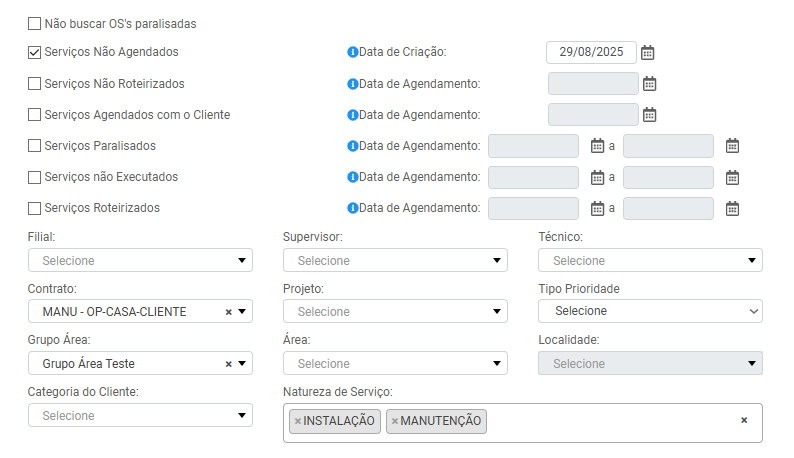This screenshot has width=794, height=458.
Task: Uncheck Serviços Não Agendados checkbox
Action: click(35, 52)
